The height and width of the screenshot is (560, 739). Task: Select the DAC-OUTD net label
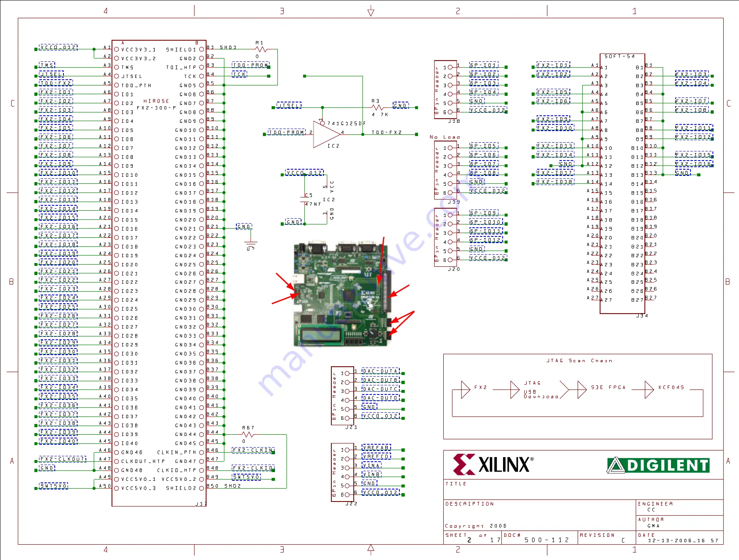(381, 398)
